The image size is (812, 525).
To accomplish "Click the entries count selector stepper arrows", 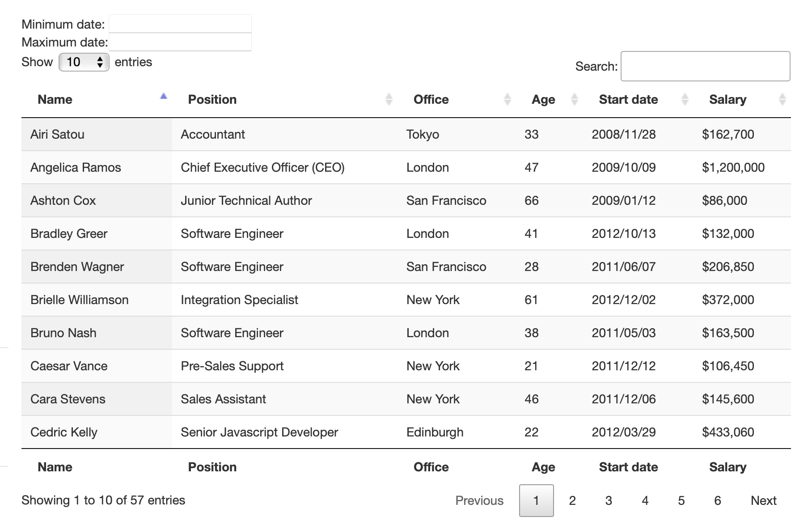I will coord(101,62).
